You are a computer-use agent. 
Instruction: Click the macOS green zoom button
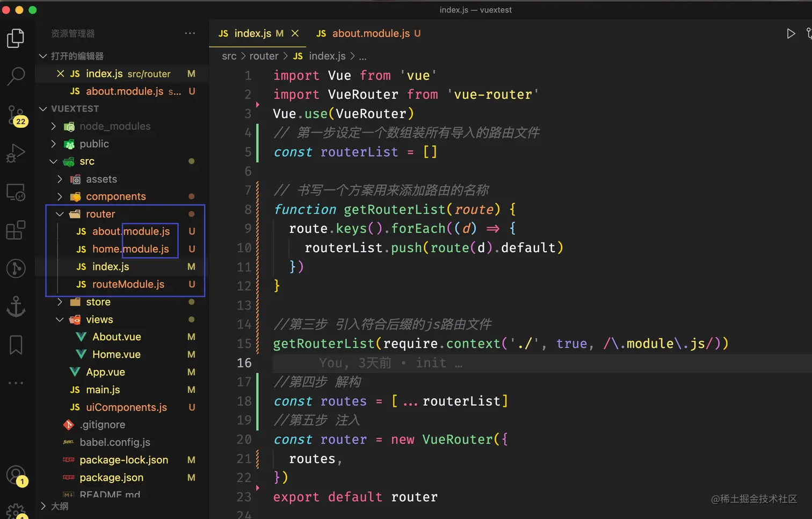[x=32, y=10]
